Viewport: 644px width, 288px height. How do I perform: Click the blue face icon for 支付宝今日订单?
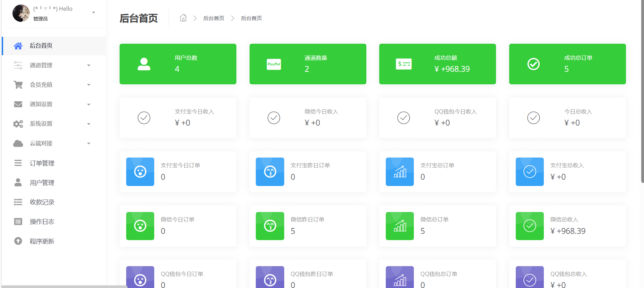tap(140, 172)
